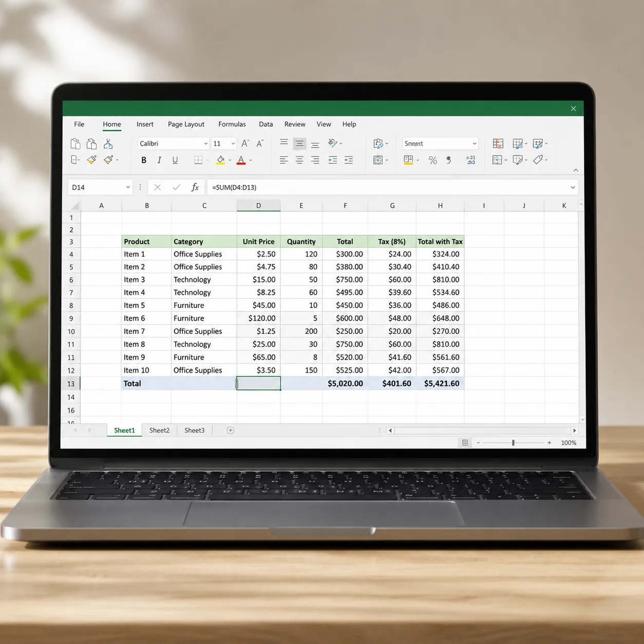This screenshot has width=644, height=644.
Task: Expand the Name Box D14 dropdown
Action: click(x=128, y=187)
